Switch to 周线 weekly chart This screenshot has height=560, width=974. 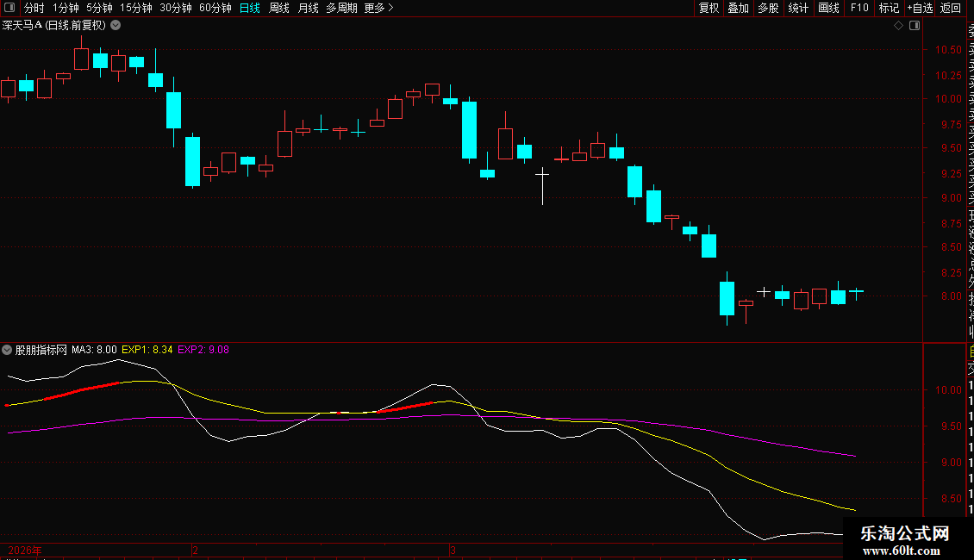coord(279,8)
